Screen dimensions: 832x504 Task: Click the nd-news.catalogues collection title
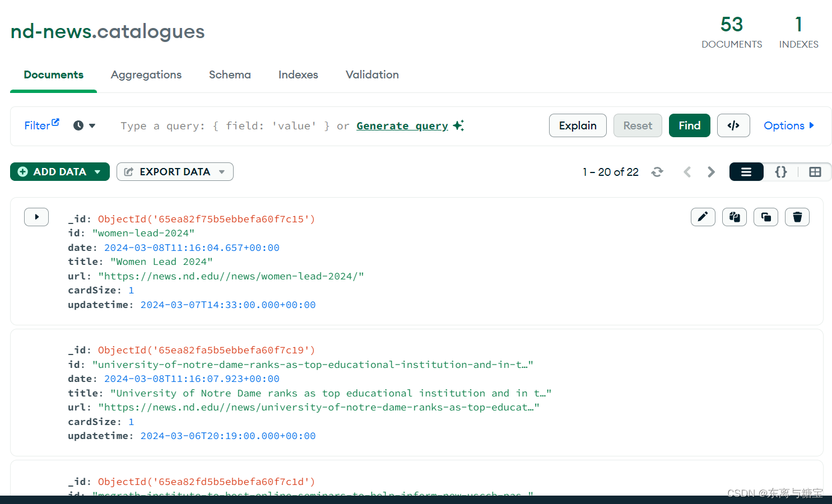tap(108, 31)
